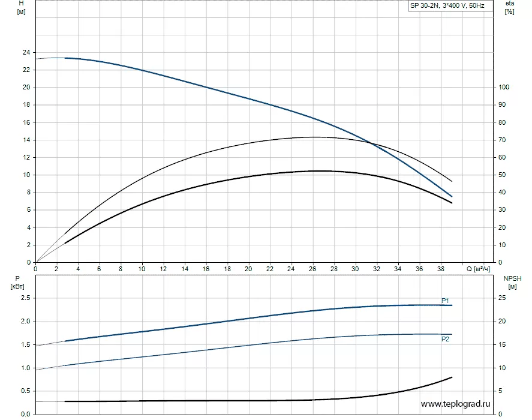Click the 50 tick on eta axis

pos(502,175)
